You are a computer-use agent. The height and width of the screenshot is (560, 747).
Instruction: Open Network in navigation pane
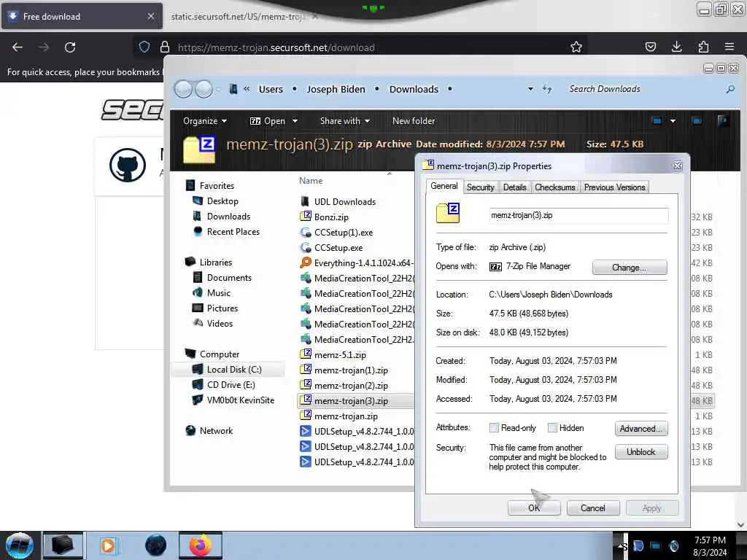(216, 430)
